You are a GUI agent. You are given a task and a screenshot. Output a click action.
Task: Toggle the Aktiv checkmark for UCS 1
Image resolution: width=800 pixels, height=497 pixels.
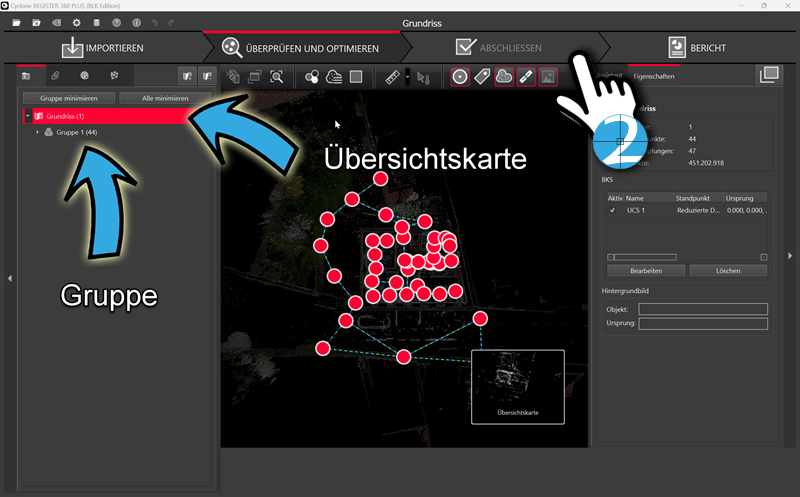[612, 210]
